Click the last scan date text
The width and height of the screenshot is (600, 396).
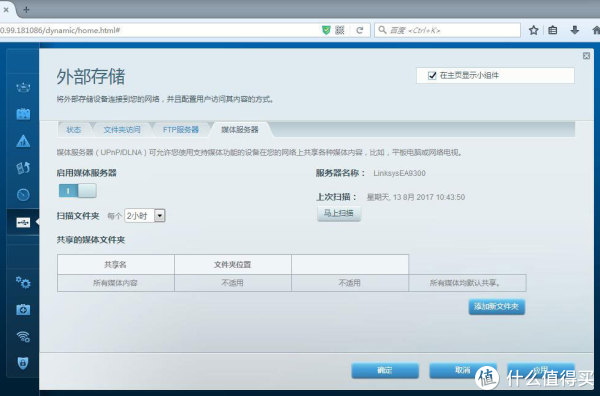416,197
